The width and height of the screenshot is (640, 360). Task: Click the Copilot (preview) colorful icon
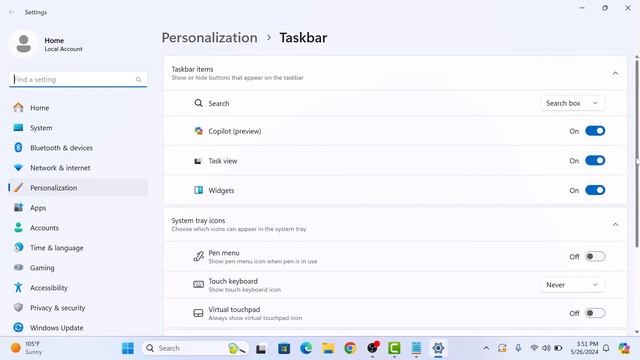pos(198,131)
